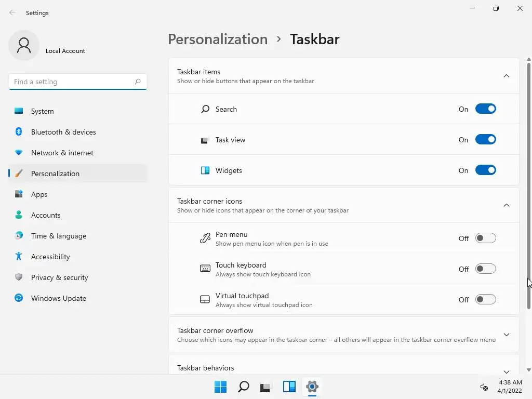Viewport: 532px width, 399px height.
Task: Enable the Pen menu toggle
Action: pyautogui.click(x=486, y=238)
